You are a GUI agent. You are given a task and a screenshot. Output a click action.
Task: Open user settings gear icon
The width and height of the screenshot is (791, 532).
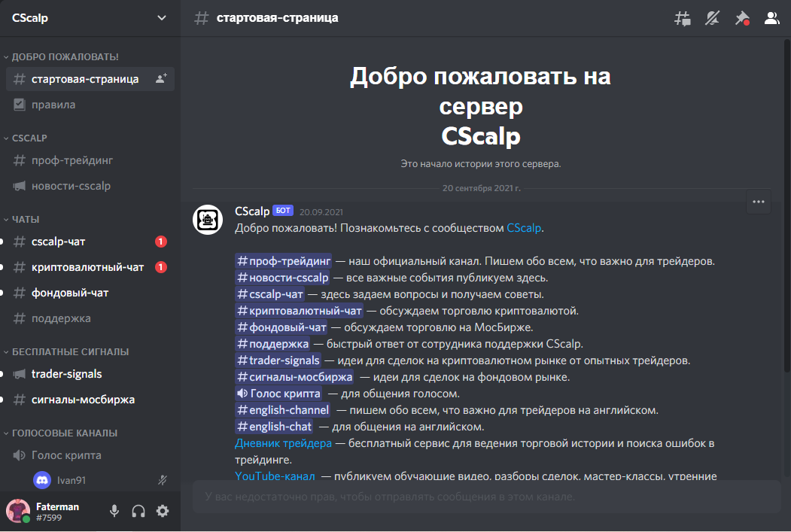[163, 511]
